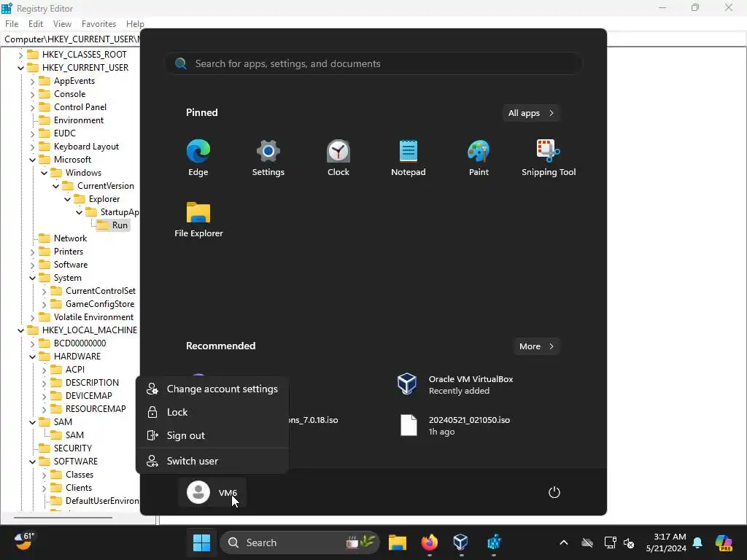Collapse the System key under HKEY_CURRENT_USER
The height and width of the screenshot is (560, 747).
[x=32, y=278]
